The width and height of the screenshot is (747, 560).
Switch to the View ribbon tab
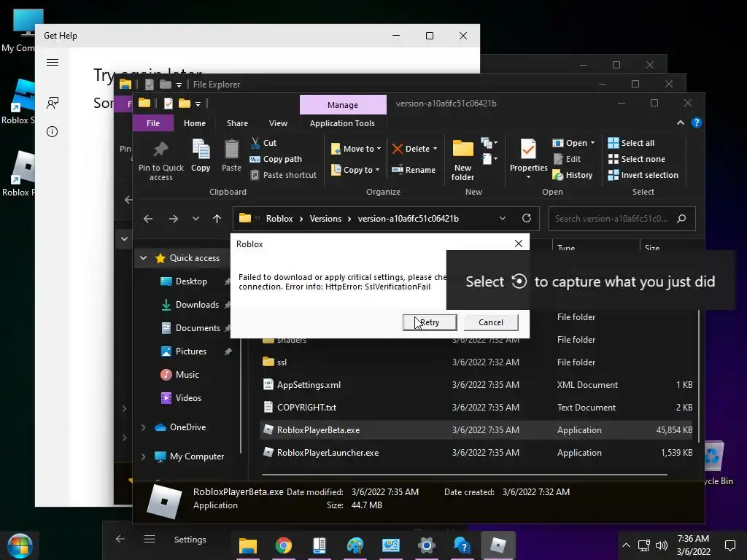278,123
